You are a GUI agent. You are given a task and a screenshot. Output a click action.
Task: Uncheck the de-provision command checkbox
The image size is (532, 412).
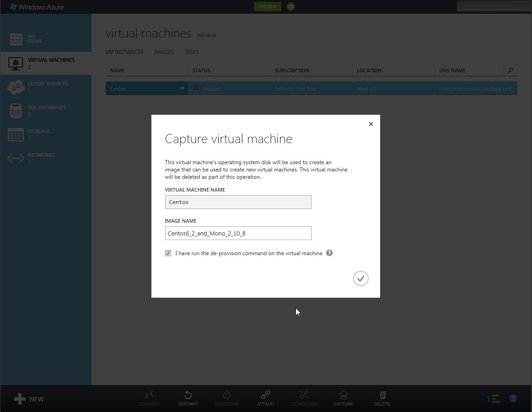click(168, 253)
